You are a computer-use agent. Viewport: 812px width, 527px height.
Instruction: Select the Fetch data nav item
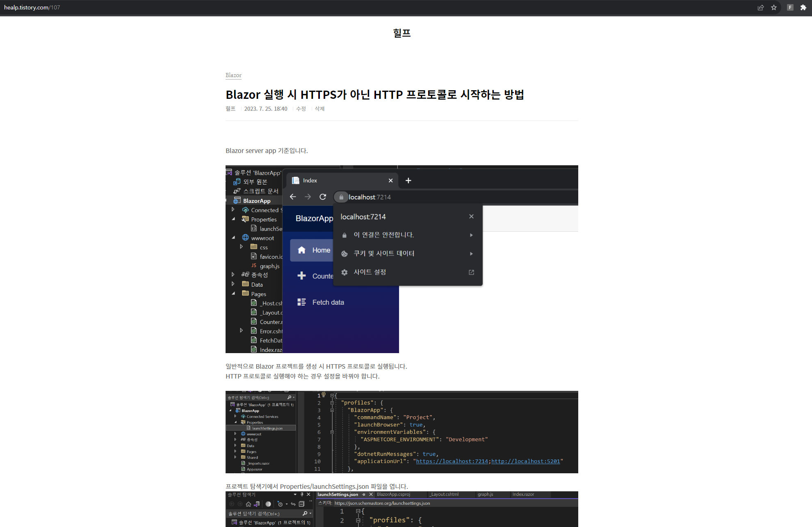pos(328,302)
